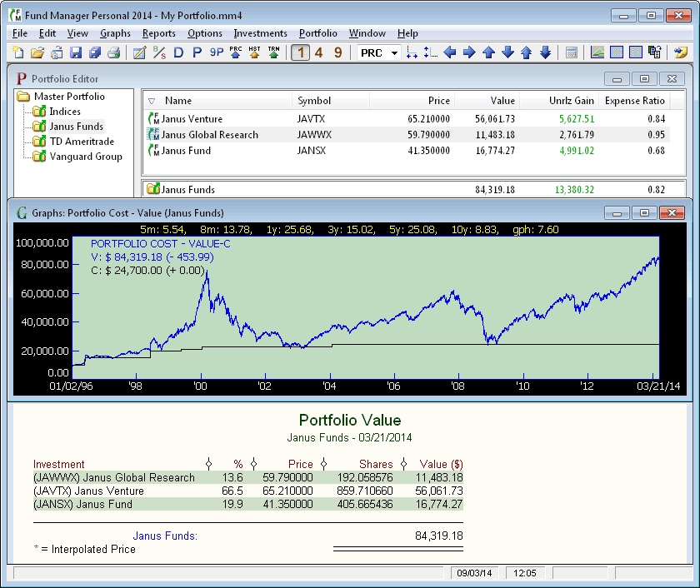This screenshot has height=588, width=700.
Task: Save the portfolio with the floppy icon
Action: [x=76, y=52]
